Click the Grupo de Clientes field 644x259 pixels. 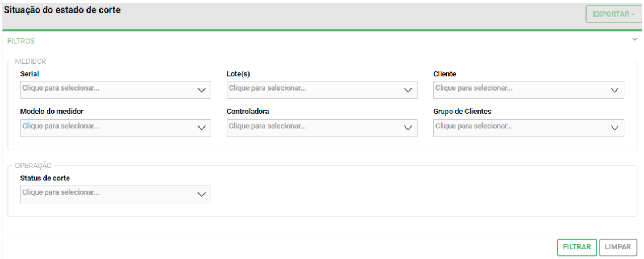[518, 128]
